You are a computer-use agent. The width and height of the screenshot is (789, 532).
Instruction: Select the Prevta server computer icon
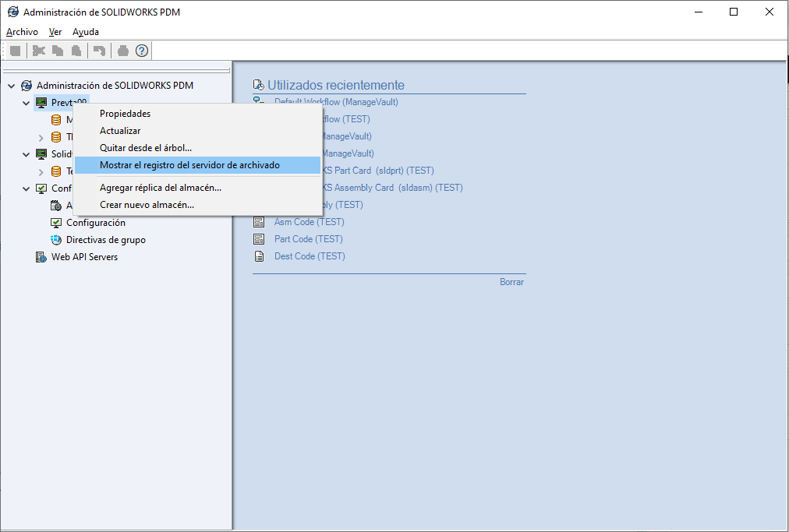41,103
